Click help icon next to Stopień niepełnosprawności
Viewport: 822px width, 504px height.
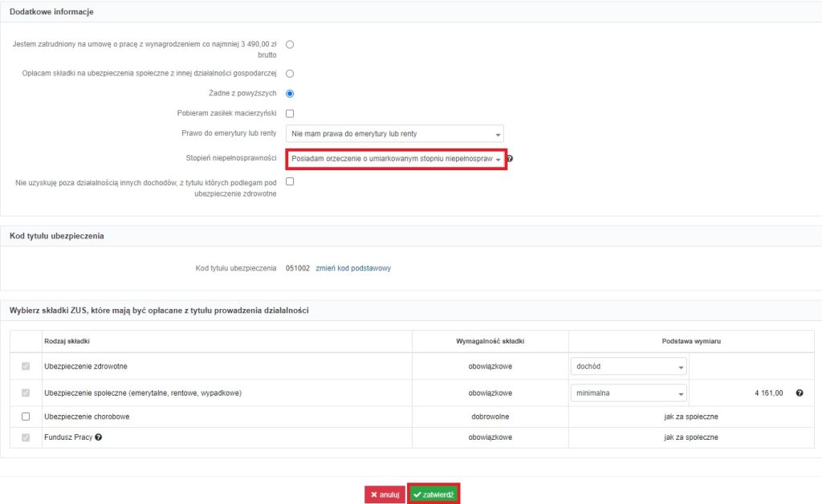510,159
